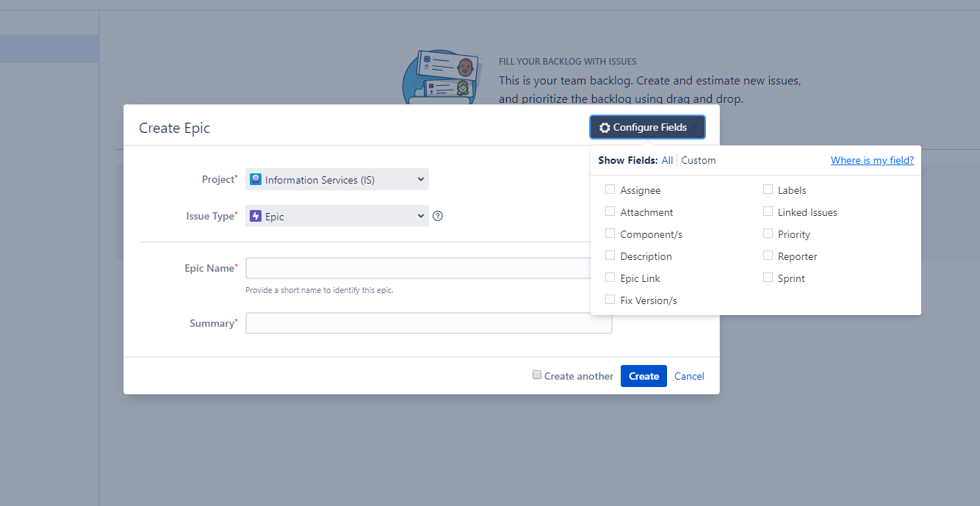Click the Issue Type help question icon
This screenshot has height=506, width=980.
tap(438, 216)
